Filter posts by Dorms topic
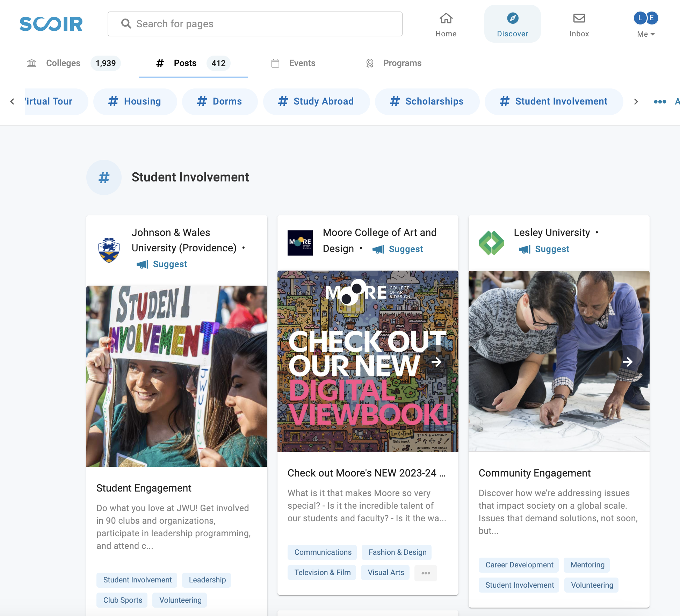This screenshot has height=616, width=680. [220, 101]
